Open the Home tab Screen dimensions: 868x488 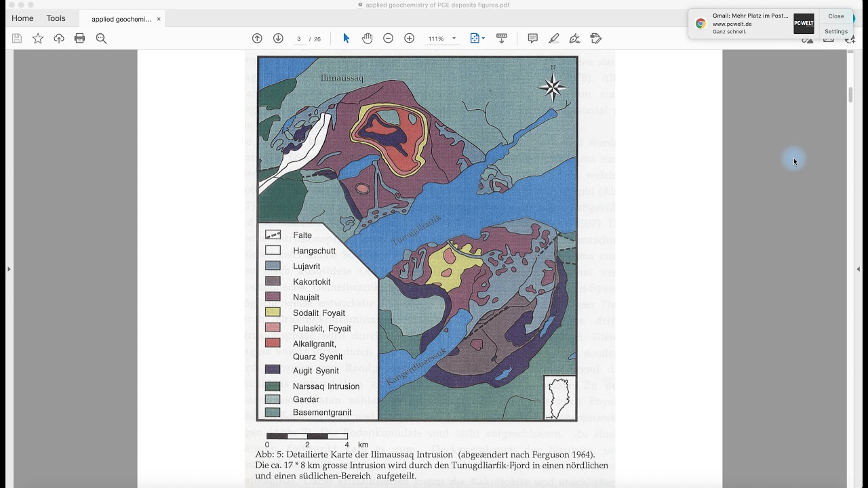[22, 18]
